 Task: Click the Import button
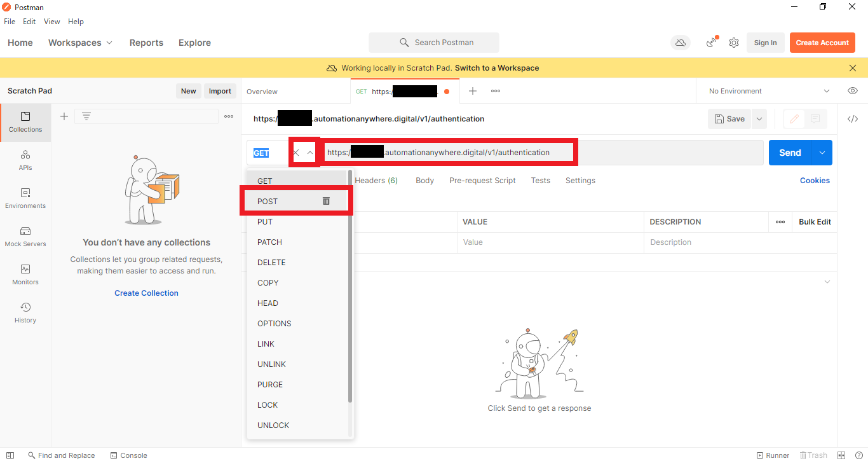tap(220, 91)
